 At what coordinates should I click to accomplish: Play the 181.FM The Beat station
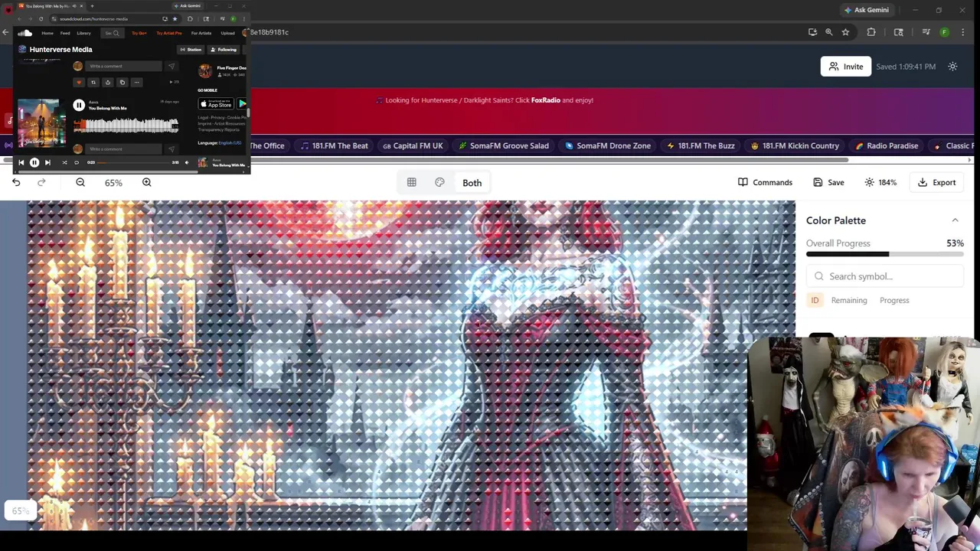pyautogui.click(x=334, y=145)
